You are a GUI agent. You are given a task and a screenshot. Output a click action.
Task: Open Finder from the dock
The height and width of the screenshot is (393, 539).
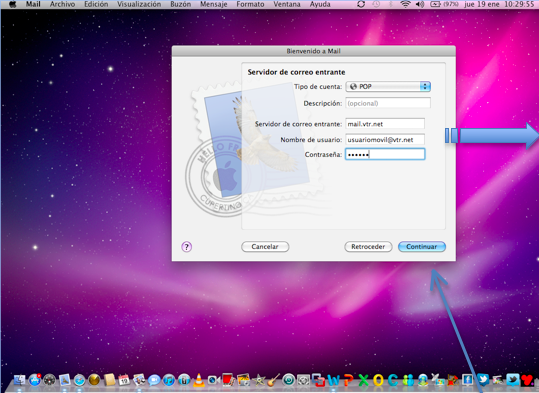click(x=20, y=380)
